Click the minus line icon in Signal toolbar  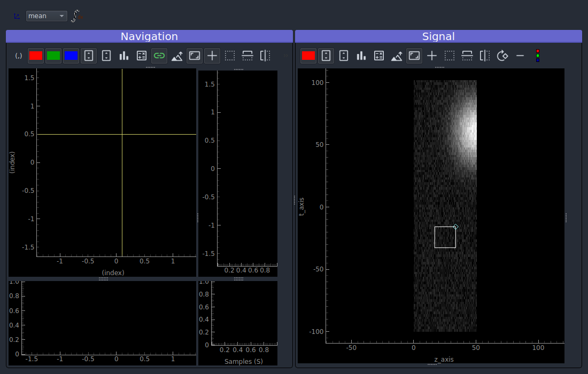[520, 56]
